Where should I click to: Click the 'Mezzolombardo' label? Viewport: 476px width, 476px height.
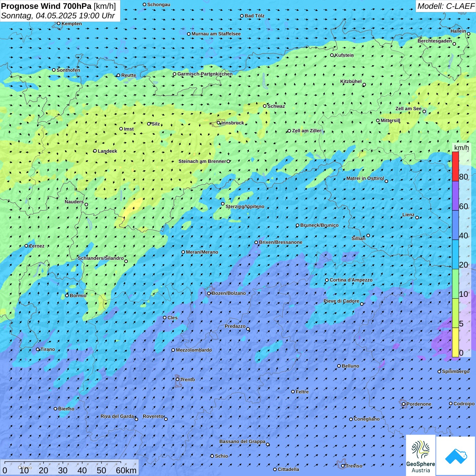(194, 350)
